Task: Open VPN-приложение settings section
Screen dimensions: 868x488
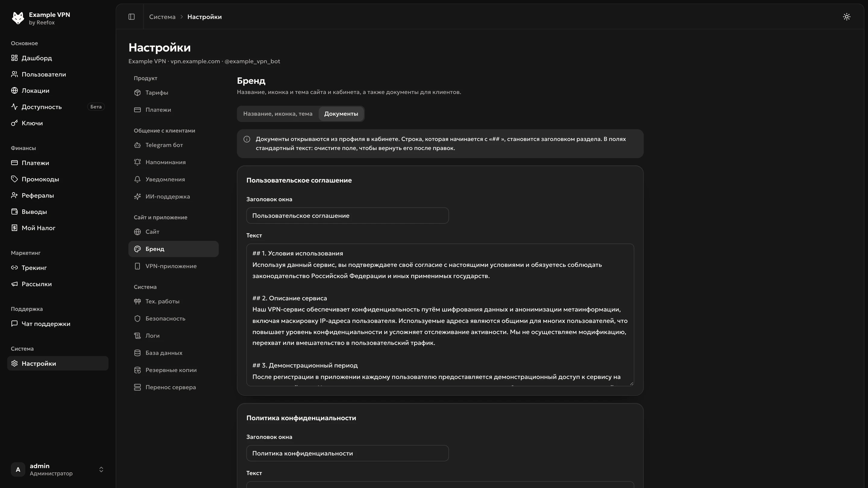Action: [173, 266]
